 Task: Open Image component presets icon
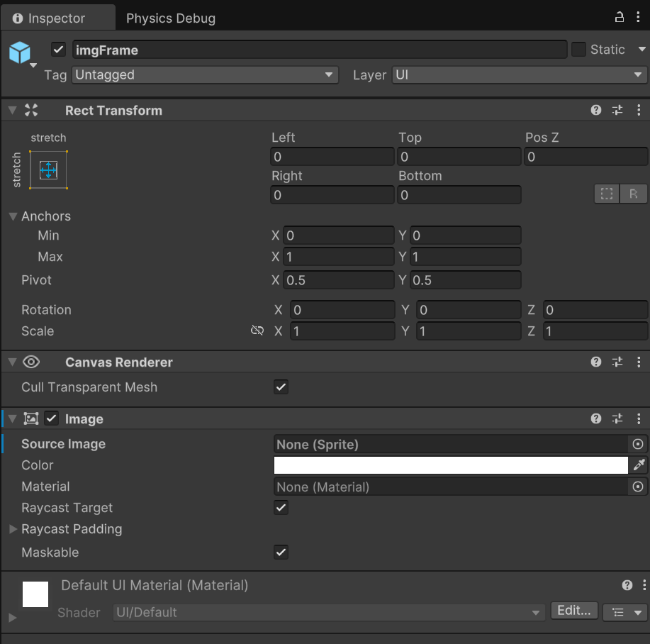tap(617, 419)
